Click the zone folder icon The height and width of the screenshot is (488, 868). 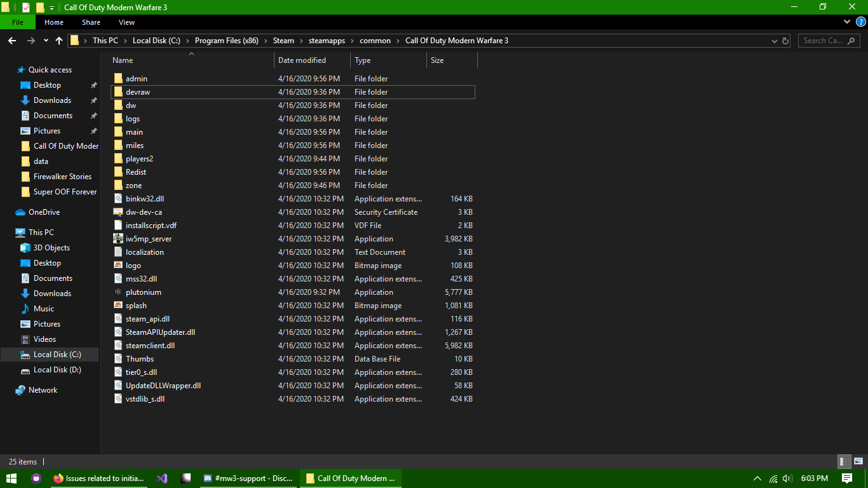118,186
